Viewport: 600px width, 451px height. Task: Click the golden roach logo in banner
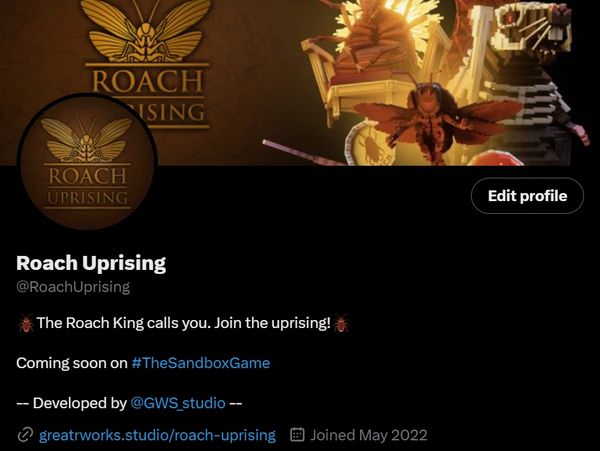pos(146,31)
